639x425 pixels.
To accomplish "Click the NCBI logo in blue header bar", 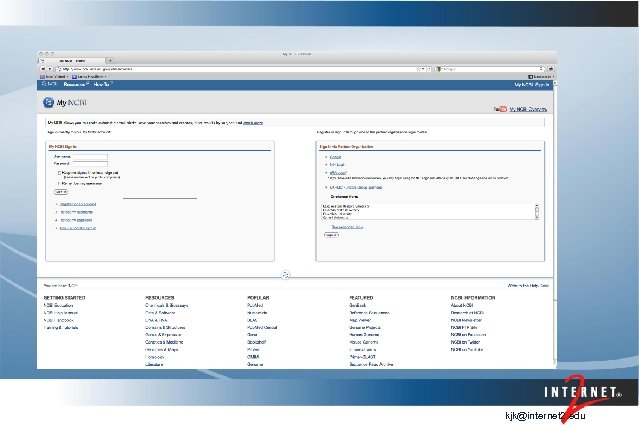I will click(49, 84).
